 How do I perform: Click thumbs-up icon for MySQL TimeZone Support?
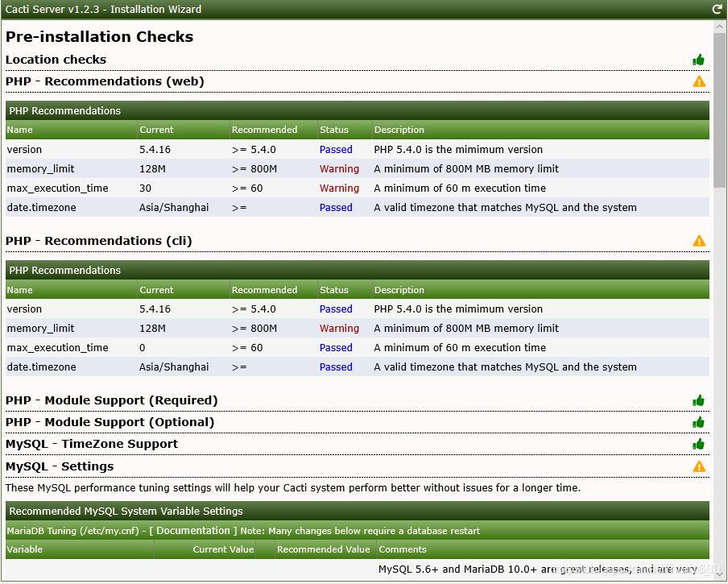(x=698, y=445)
